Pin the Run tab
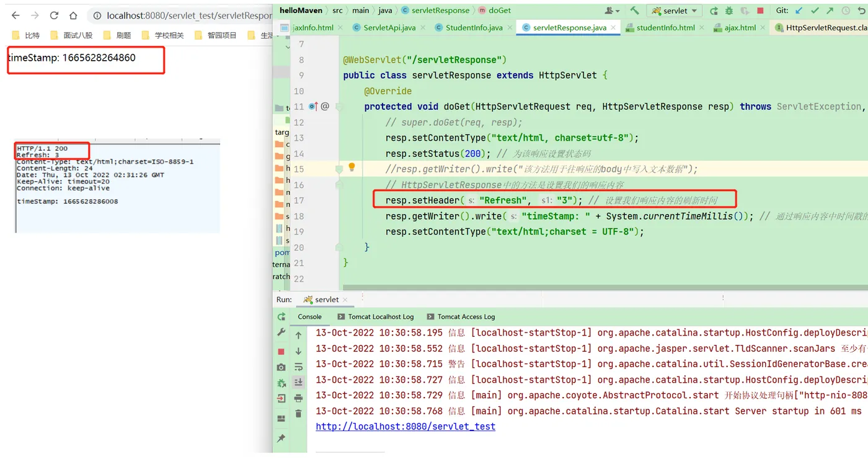This screenshot has height=459, width=868. (281, 438)
